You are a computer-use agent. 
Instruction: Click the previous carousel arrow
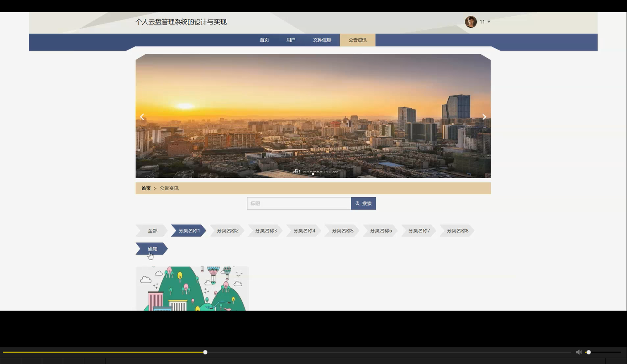coord(142,117)
